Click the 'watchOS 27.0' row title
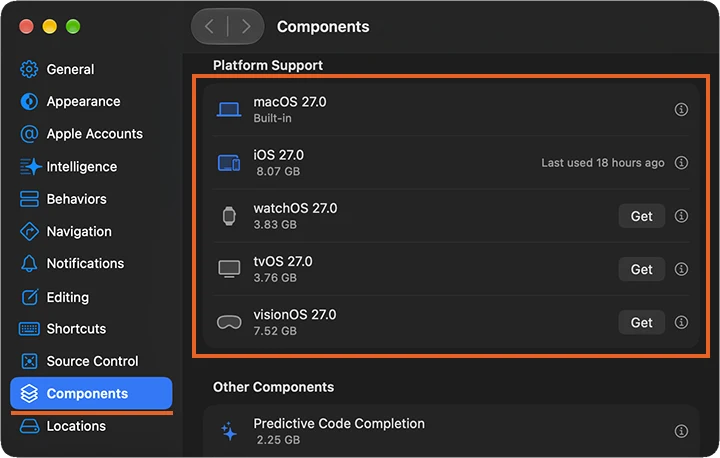The height and width of the screenshot is (458, 720). coord(295,208)
